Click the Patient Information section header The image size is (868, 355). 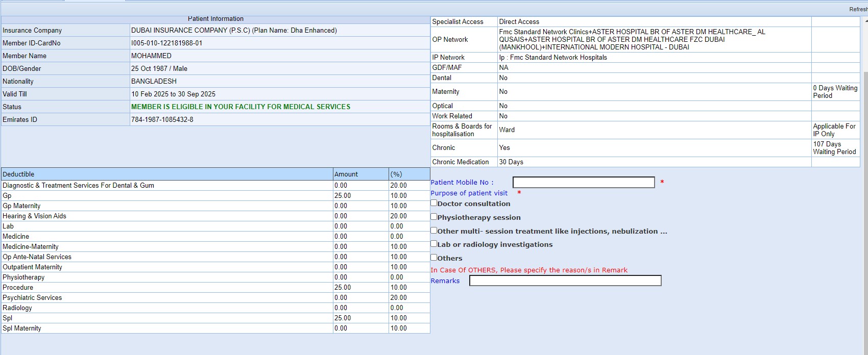tap(215, 19)
